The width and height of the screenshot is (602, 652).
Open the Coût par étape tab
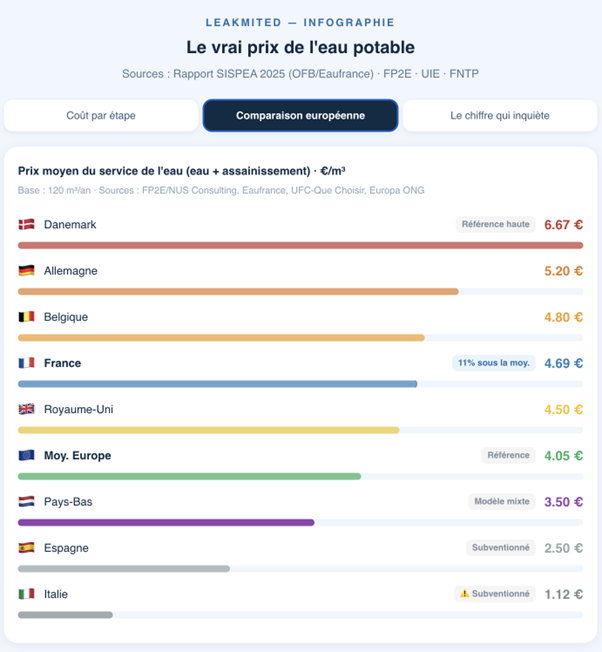pos(101,115)
